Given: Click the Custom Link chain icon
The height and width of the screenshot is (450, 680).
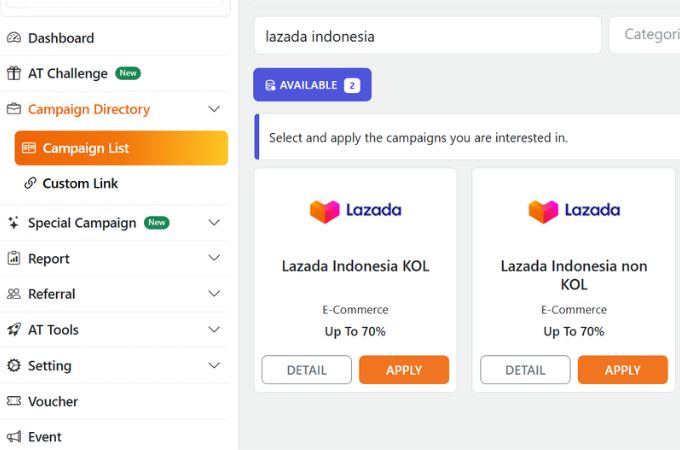Looking at the screenshot, I should pos(30,183).
